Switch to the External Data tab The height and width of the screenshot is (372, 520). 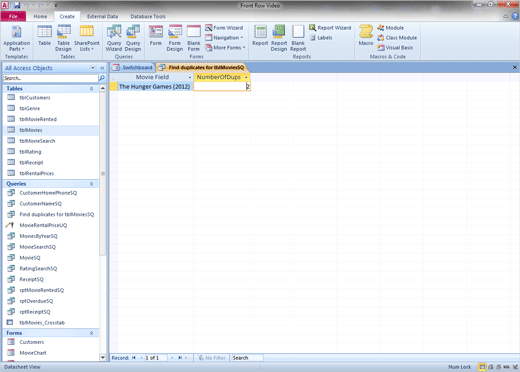tap(102, 16)
